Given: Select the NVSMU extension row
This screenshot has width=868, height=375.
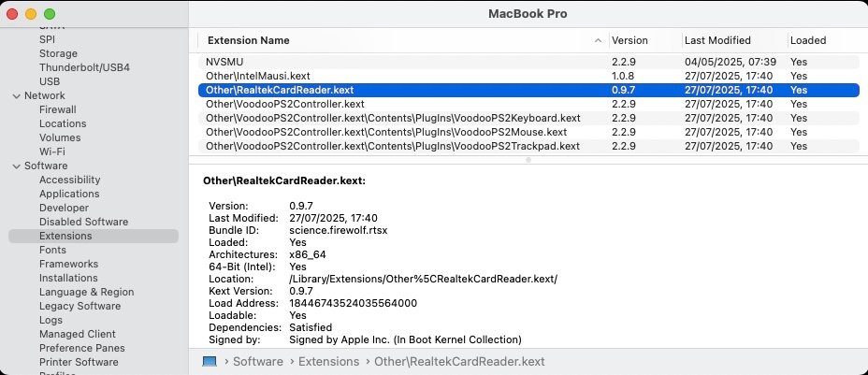Looking at the screenshot, I should coord(528,62).
